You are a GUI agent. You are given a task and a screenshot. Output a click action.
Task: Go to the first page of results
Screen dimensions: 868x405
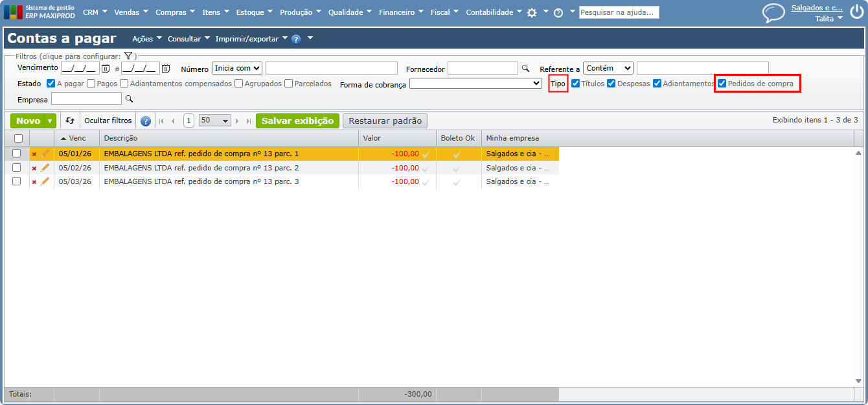[161, 121]
